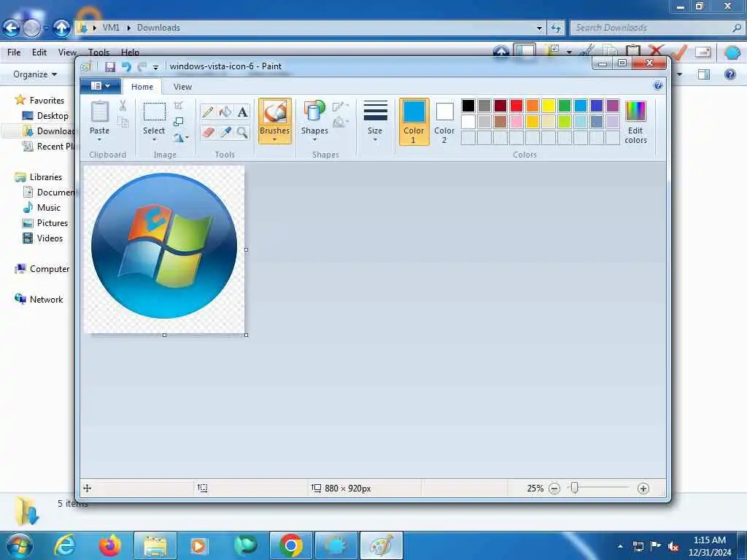Pick the black color swatch

tap(468, 105)
